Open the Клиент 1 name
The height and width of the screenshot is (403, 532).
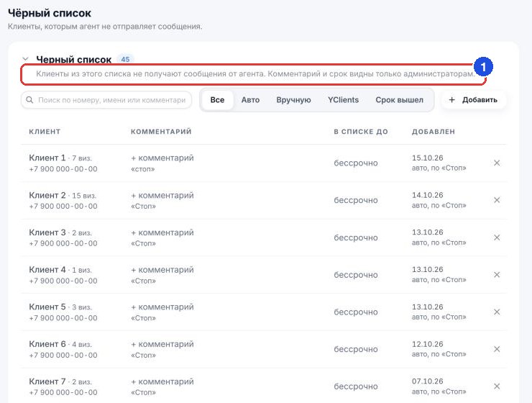click(47, 158)
